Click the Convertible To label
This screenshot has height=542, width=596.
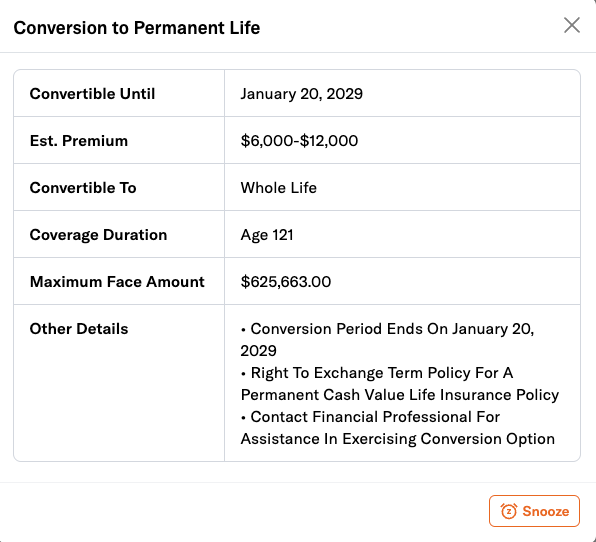point(83,188)
